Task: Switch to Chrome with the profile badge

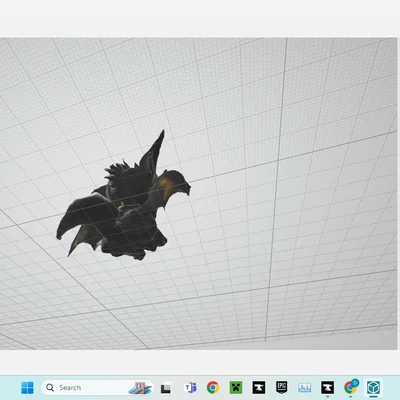Action: [x=351, y=387]
